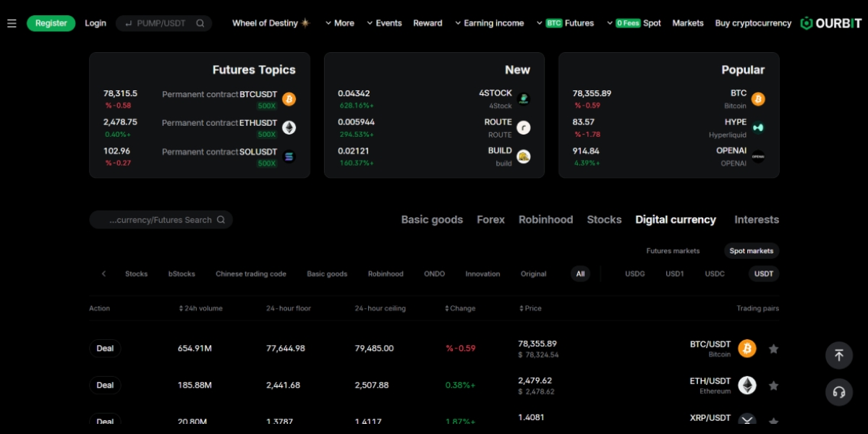Screen dimensions: 868x434
Task: Favorite BTC/USDT with star icon
Action: (x=773, y=349)
